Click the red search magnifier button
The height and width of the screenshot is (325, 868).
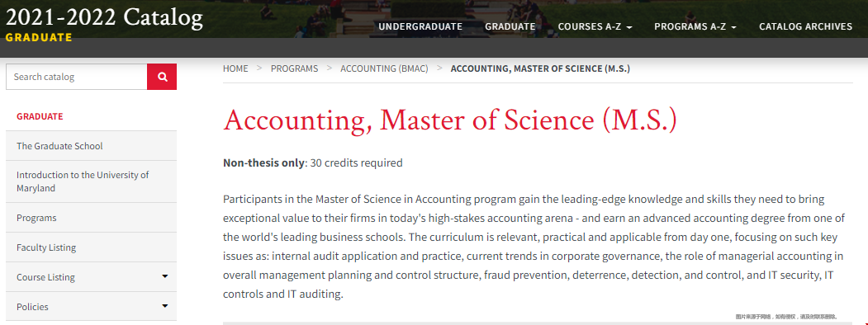click(x=162, y=77)
